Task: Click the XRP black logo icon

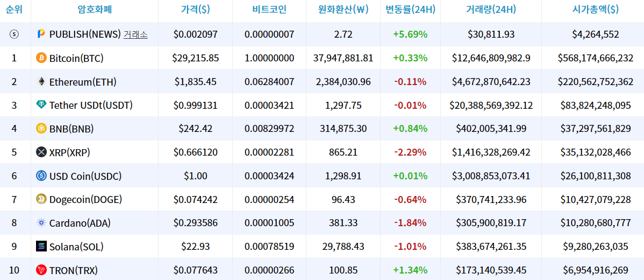Action: point(41,152)
